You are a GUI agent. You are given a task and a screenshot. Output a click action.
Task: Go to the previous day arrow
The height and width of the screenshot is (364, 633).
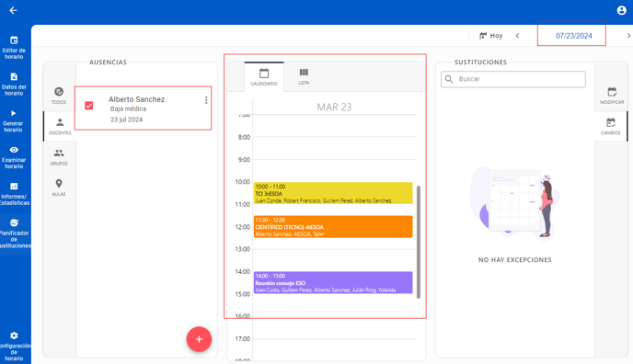coord(517,36)
